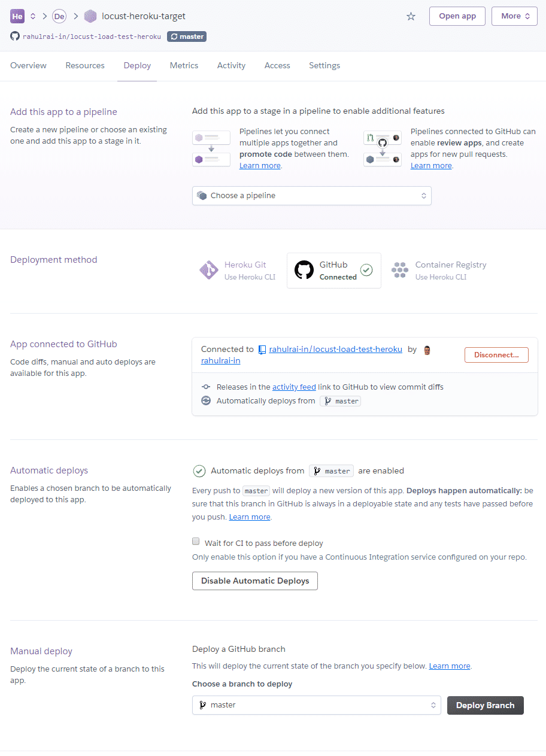The height and width of the screenshot is (756, 546).
Task: Click the master branch badge in header
Action: point(187,37)
